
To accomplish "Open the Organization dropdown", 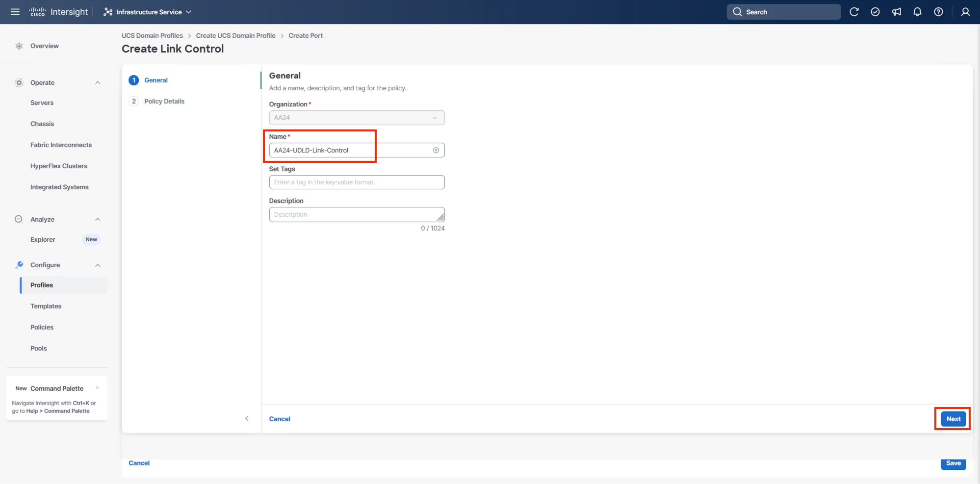I will click(x=435, y=118).
